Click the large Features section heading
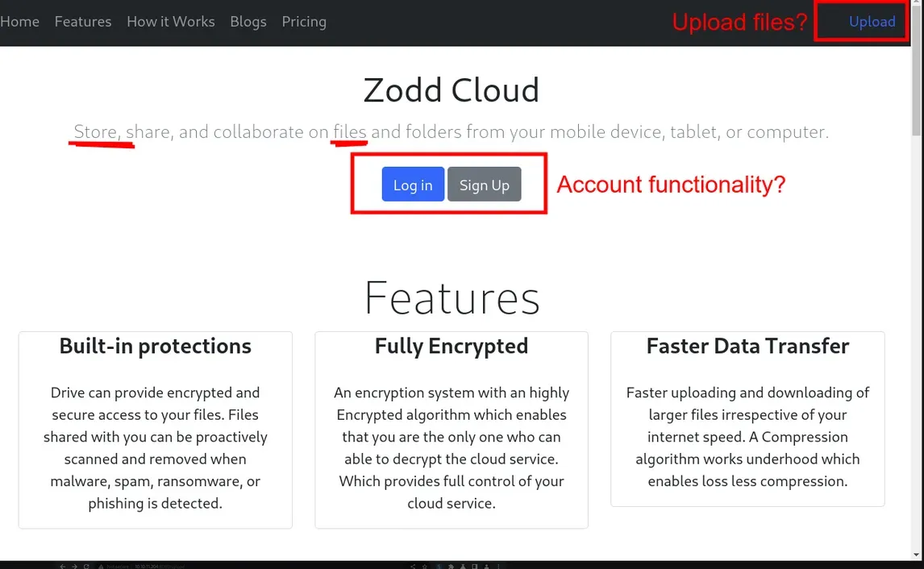924x569 pixels. click(452, 297)
